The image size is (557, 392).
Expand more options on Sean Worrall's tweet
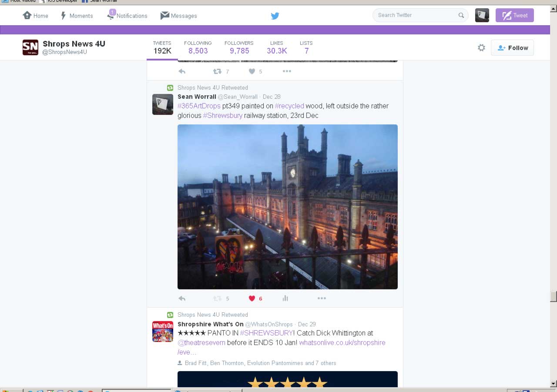coord(322,298)
